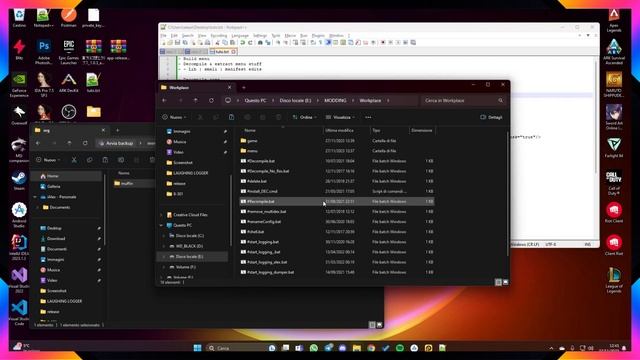
Task: Click Questo PC in the address breadcrumb
Action: (x=255, y=100)
